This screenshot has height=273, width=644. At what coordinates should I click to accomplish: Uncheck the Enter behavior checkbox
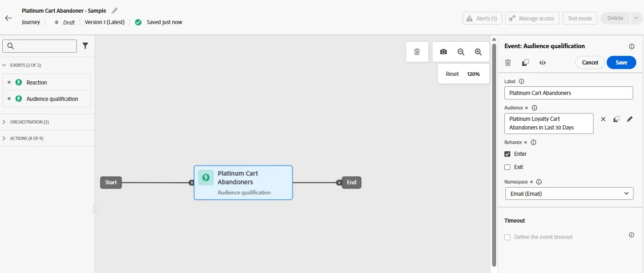(x=508, y=154)
